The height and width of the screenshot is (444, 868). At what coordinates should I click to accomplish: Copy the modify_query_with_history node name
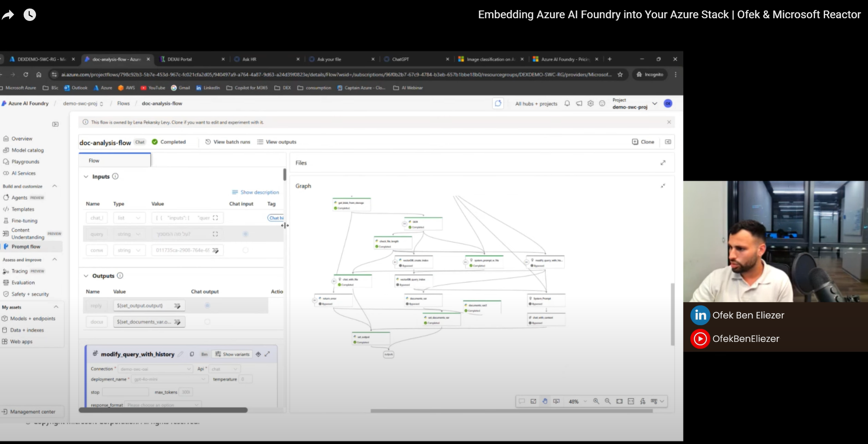[192, 354]
